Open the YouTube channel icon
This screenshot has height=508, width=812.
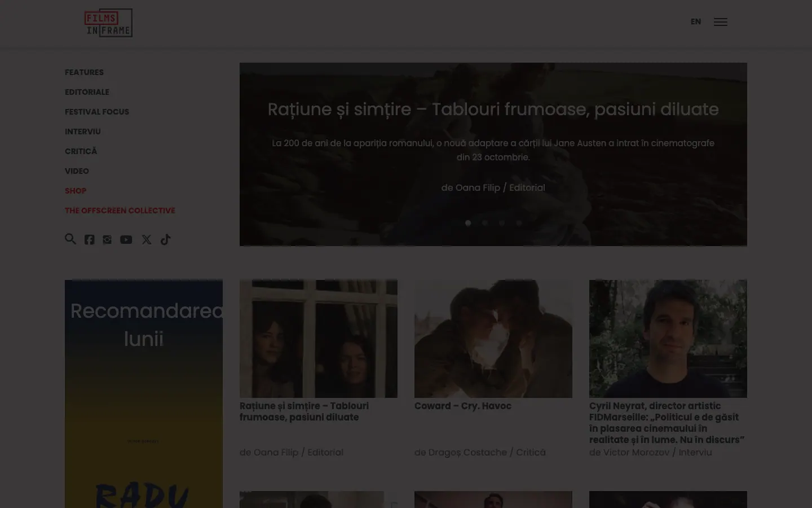(126, 240)
